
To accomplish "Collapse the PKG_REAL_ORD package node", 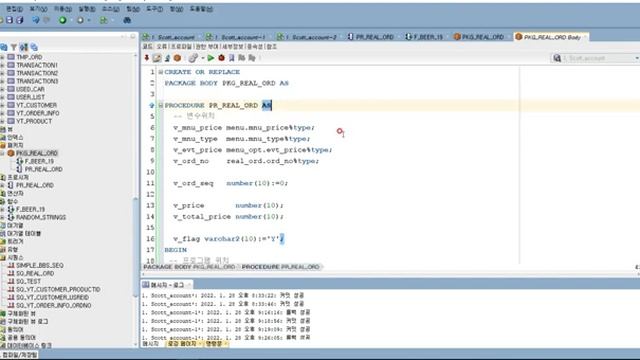I will pos(2,153).
